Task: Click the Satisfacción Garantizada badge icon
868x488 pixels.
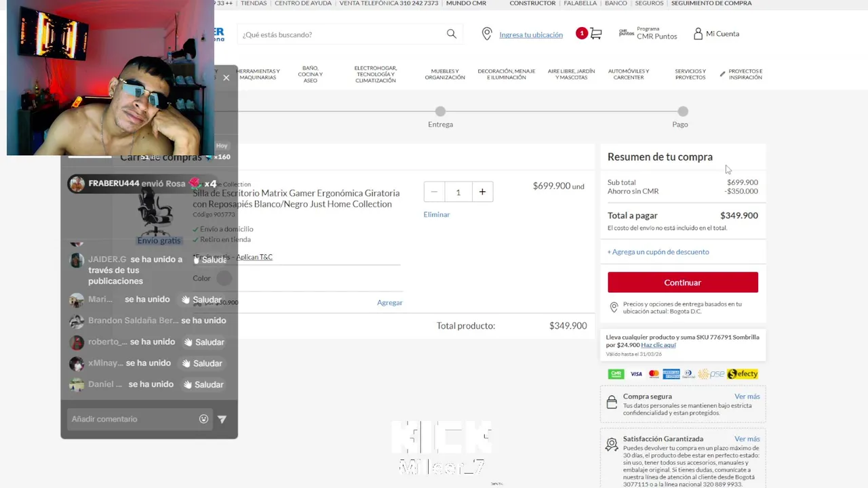Action: [x=612, y=445]
